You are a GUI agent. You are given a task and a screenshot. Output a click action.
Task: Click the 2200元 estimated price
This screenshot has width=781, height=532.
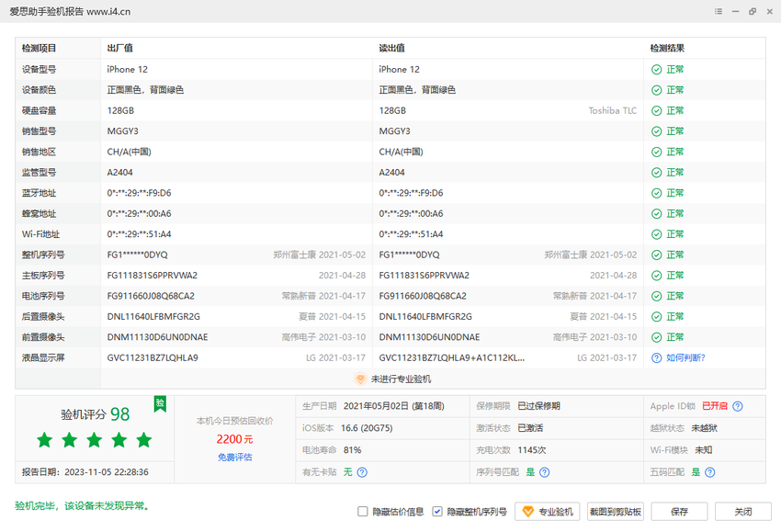coord(234,439)
